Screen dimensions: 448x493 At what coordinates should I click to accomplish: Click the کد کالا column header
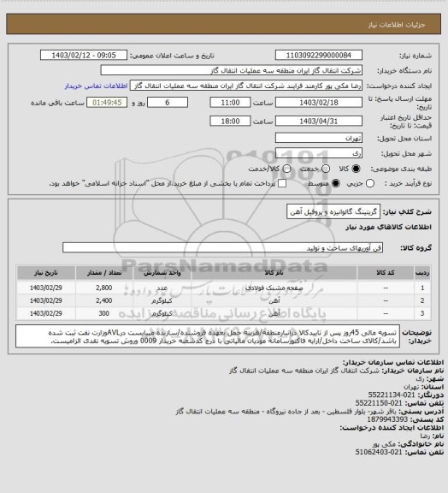pyautogui.click(x=386, y=272)
